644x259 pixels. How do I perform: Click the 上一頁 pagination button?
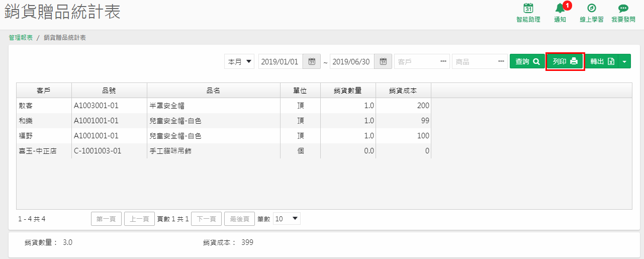pyautogui.click(x=139, y=219)
